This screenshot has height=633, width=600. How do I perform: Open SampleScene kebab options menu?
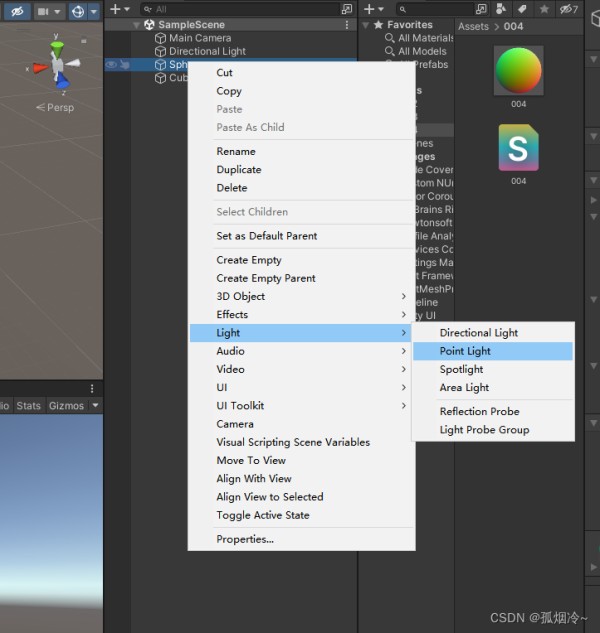[347, 25]
